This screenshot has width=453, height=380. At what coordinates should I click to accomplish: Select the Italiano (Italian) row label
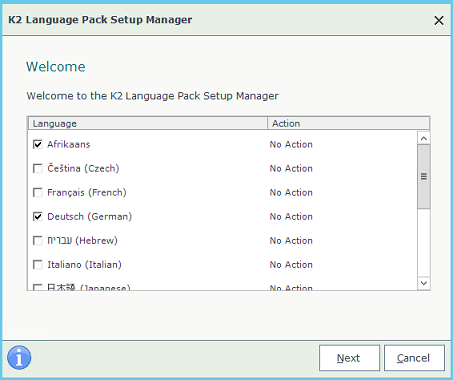pos(84,264)
